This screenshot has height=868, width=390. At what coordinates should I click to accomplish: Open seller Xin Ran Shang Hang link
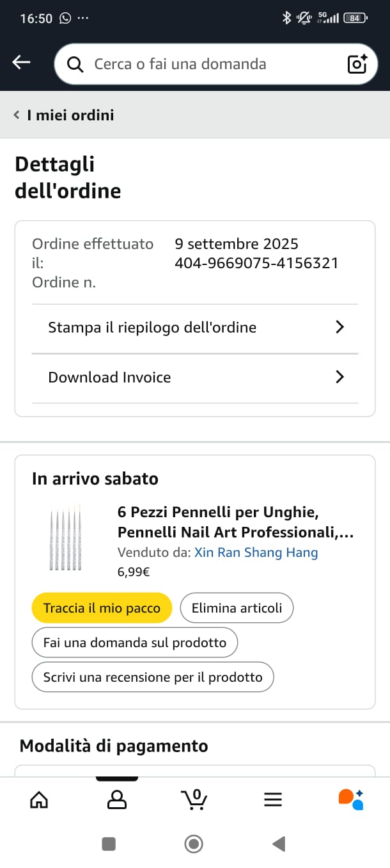(256, 552)
